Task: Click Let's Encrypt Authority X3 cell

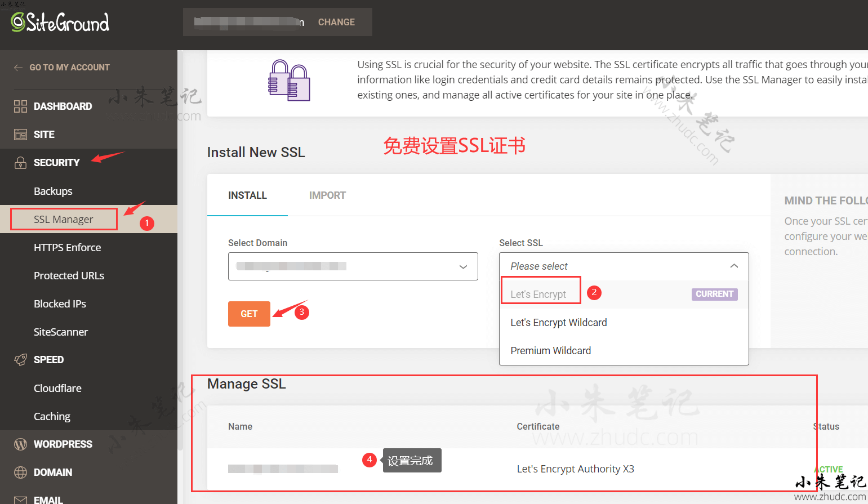Action: [x=576, y=469]
